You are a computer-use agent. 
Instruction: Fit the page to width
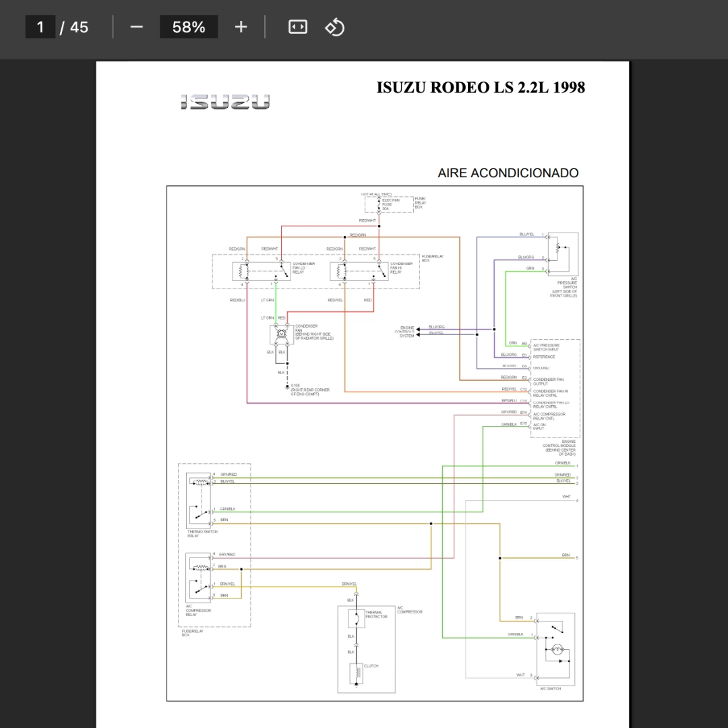click(x=298, y=27)
